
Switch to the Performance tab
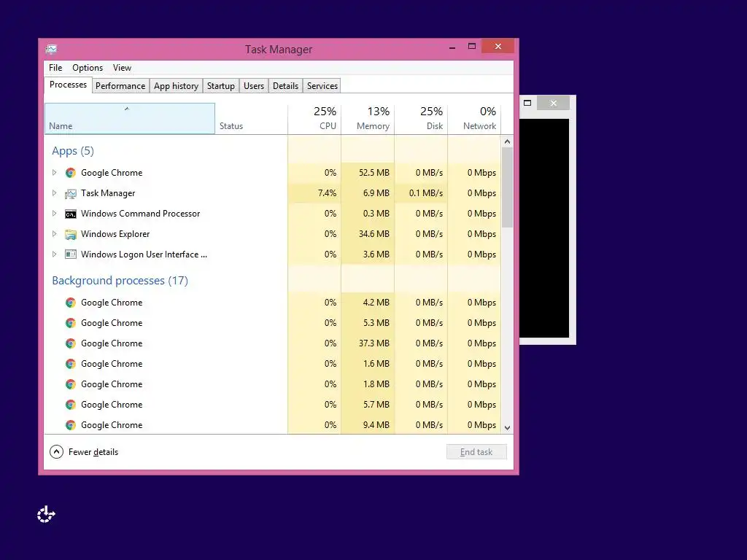click(120, 86)
